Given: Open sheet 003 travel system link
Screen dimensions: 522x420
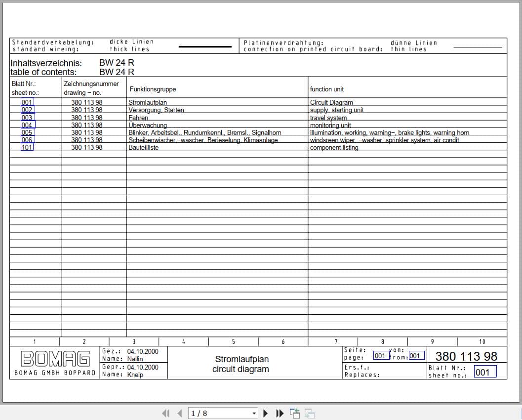Looking at the screenshot, I should pos(27,118).
